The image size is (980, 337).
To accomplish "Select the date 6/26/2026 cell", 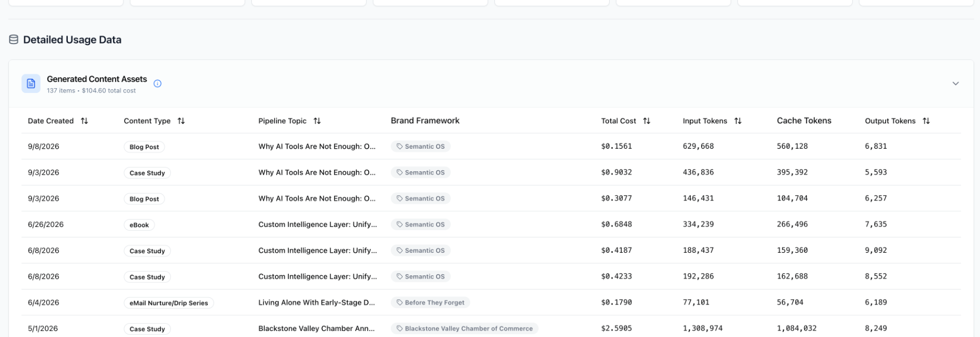I will click(x=46, y=225).
